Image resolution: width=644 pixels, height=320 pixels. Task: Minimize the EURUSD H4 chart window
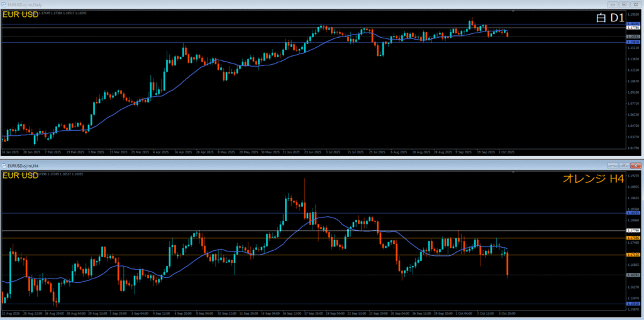click(613, 166)
